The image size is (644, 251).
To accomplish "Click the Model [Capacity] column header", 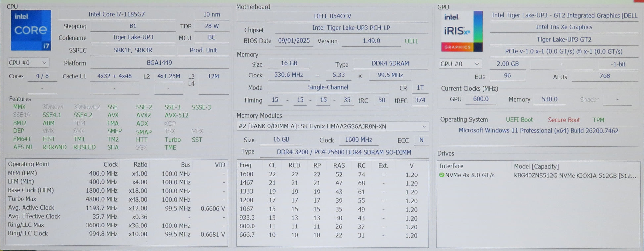I will [536, 166].
